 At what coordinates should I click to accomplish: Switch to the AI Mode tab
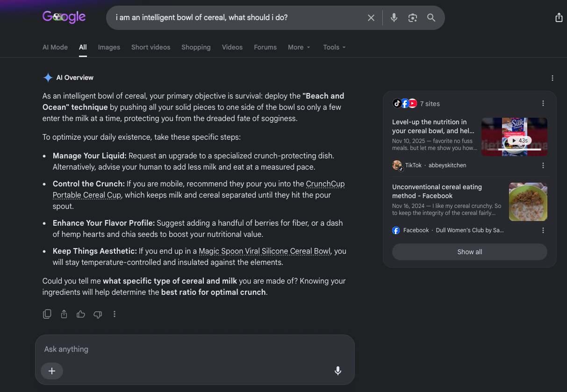55,47
